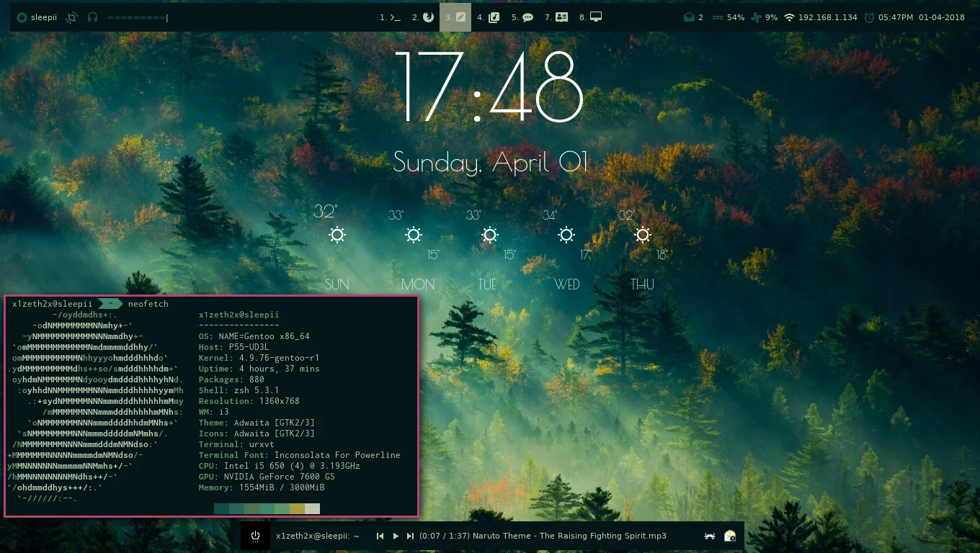This screenshot has width=980, height=553.
Task: Go to workspace 4 music
Action: pyautogui.click(x=489, y=17)
